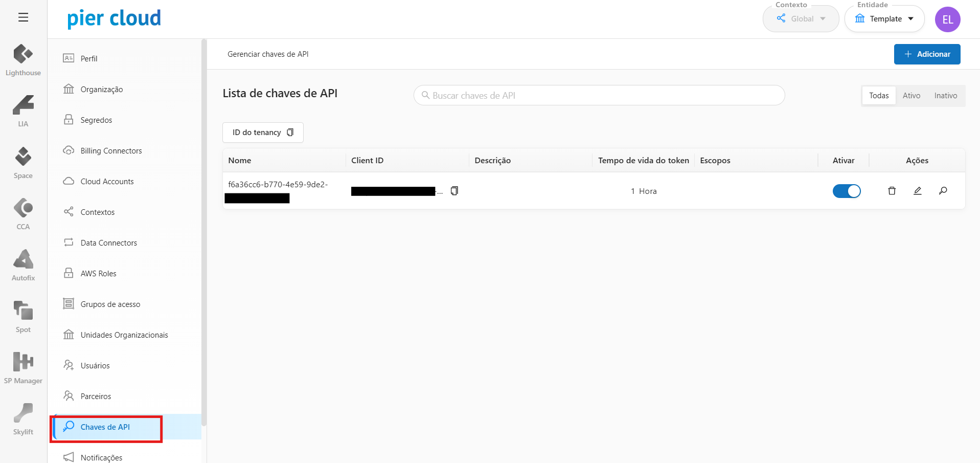
Task: Expand the Contexto Global dropdown
Action: [x=801, y=19]
